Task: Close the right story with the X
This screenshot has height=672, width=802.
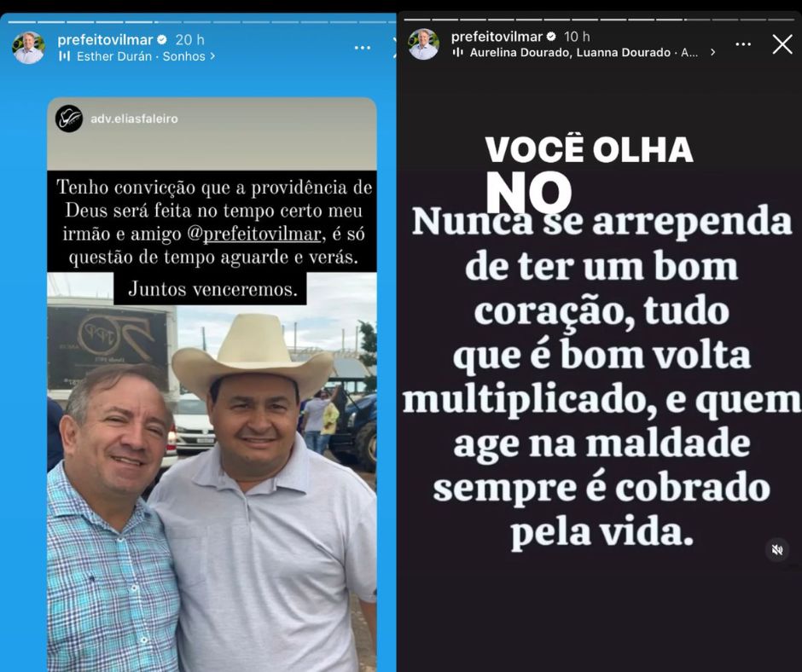Action: pyautogui.click(x=782, y=44)
